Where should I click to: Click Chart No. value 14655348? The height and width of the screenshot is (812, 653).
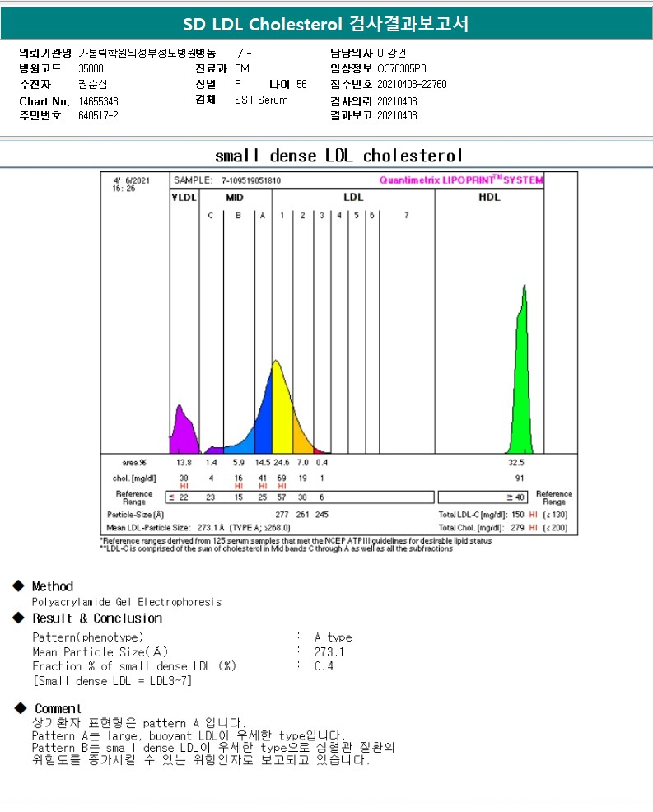tap(98, 100)
